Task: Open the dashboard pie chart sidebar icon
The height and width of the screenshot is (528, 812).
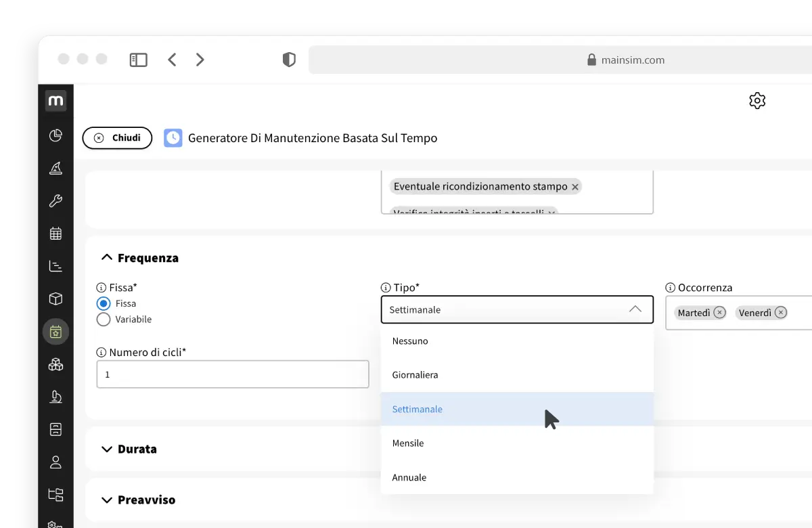Action: click(55, 136)
